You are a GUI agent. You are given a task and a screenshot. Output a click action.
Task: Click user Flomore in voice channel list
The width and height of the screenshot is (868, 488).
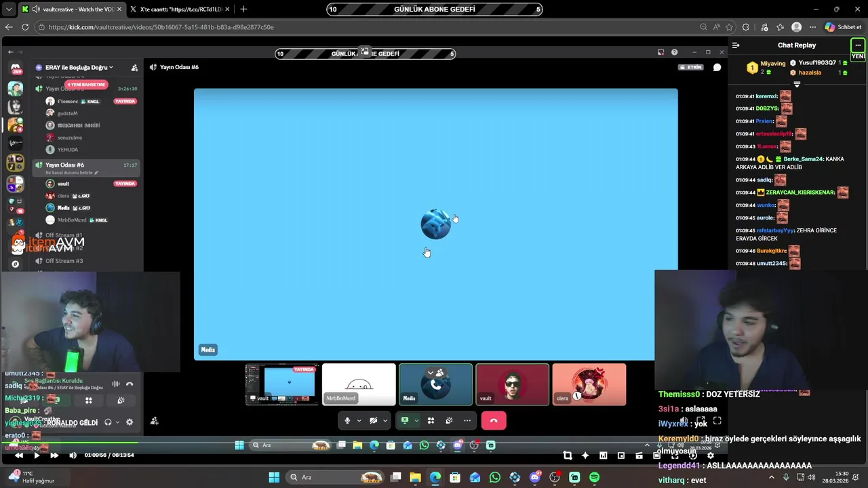point(68,101)
